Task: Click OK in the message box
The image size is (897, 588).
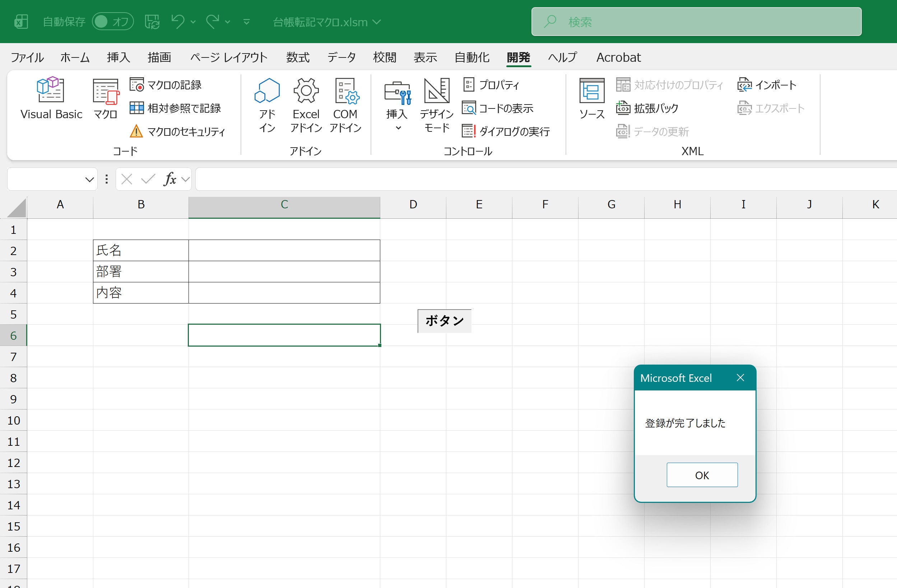Action: (702, 475)
